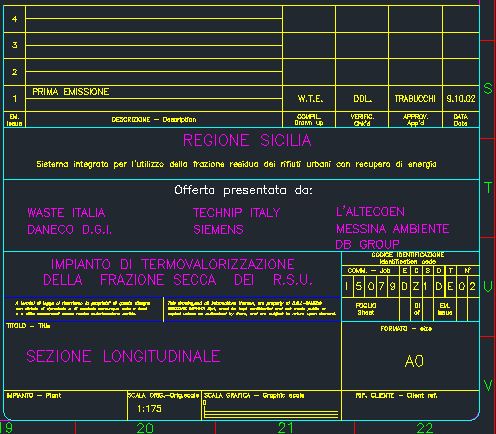Click the 'APPROV. App'd' column header
The image size is (496, 434).
[415, 120]
